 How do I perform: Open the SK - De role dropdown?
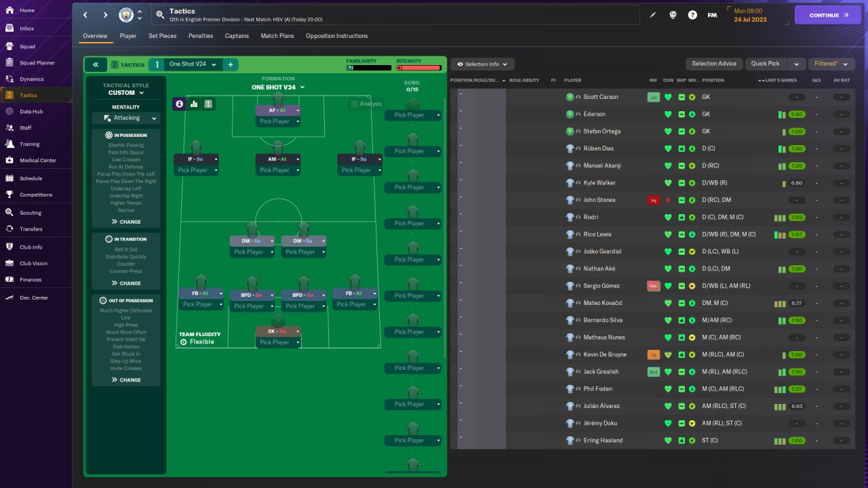pyautogui.click(x=278, y=331)
